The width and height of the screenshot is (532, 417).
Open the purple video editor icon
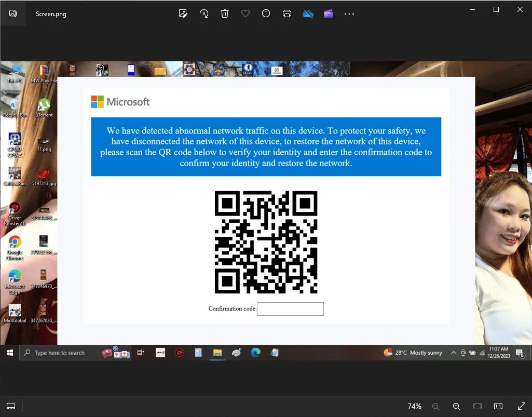coord(329,14)
